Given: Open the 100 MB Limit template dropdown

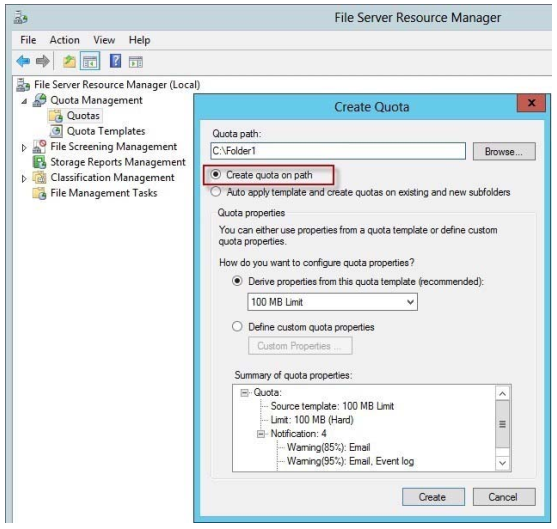Looking at the screenshot, I should click(x=332, y=302).
